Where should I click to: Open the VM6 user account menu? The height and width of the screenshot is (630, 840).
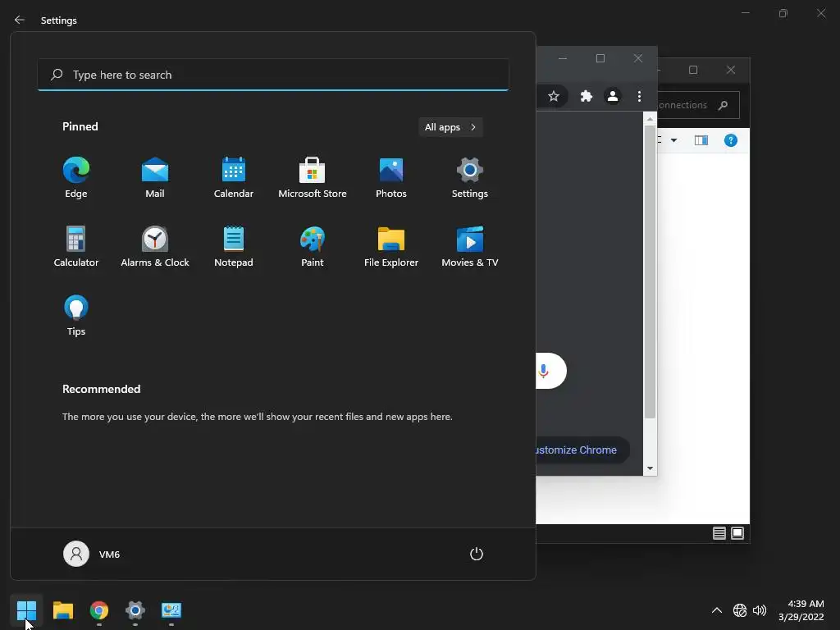tap(92, 554)
